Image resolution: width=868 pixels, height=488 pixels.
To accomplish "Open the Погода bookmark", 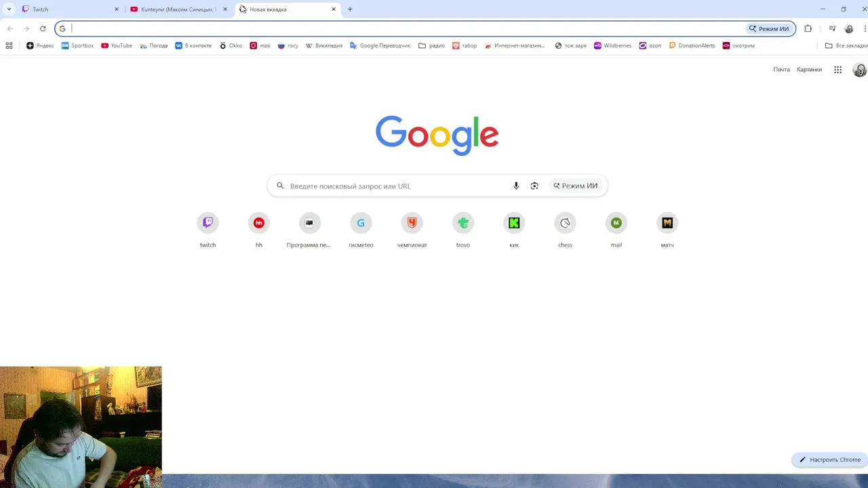I will coord(154,45).
